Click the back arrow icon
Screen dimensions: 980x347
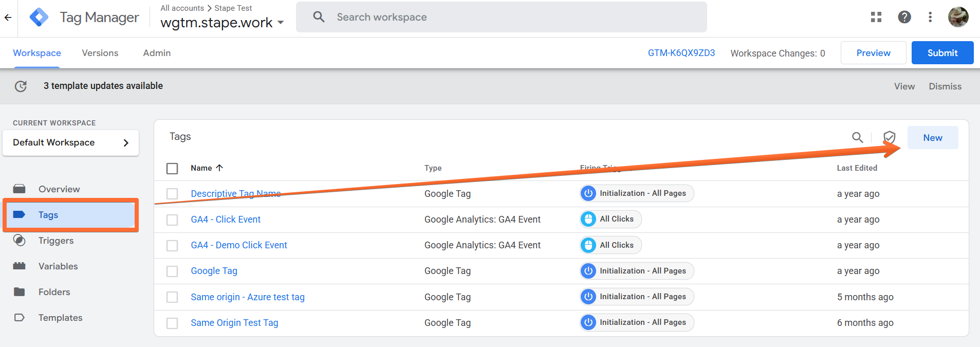(x=8, y=17)
